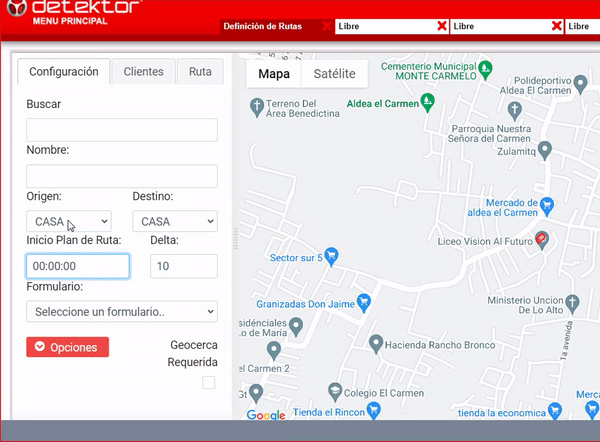Click the panel splitter handle
Viewport: 600px width, 442px height.
click(235, 239)
